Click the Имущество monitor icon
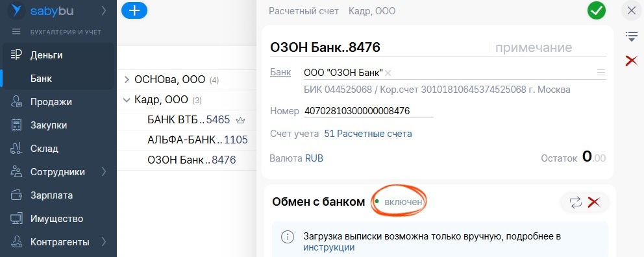644x257 pixels. (x=16, y=219)
